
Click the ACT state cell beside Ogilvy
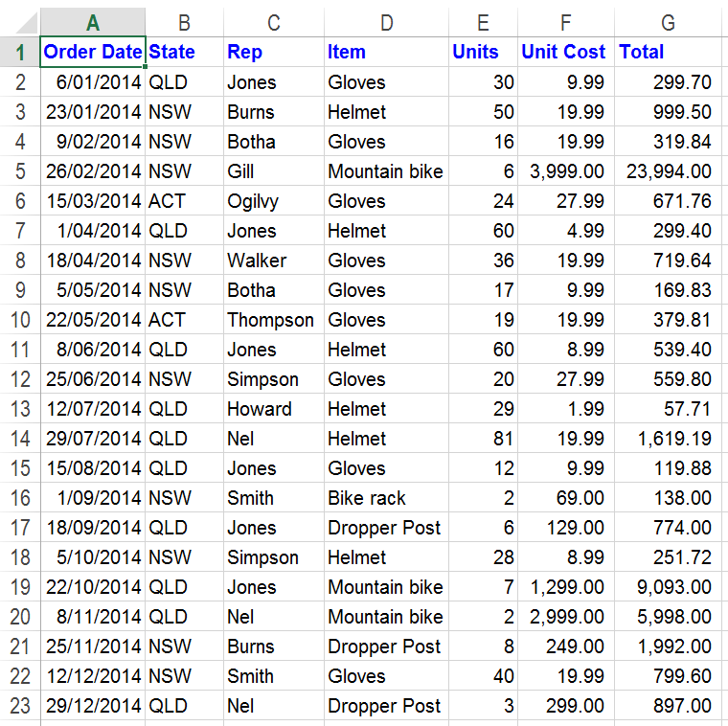coord(184,201)
